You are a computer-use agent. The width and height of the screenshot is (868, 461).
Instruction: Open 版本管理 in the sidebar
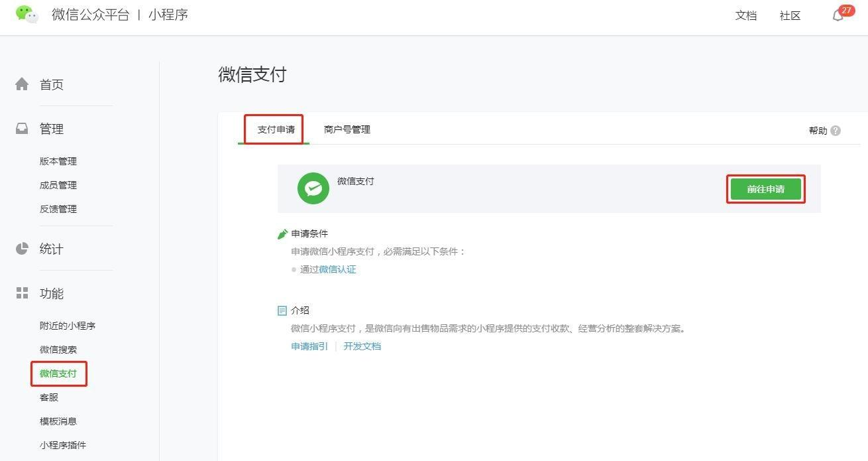[58, 161]
